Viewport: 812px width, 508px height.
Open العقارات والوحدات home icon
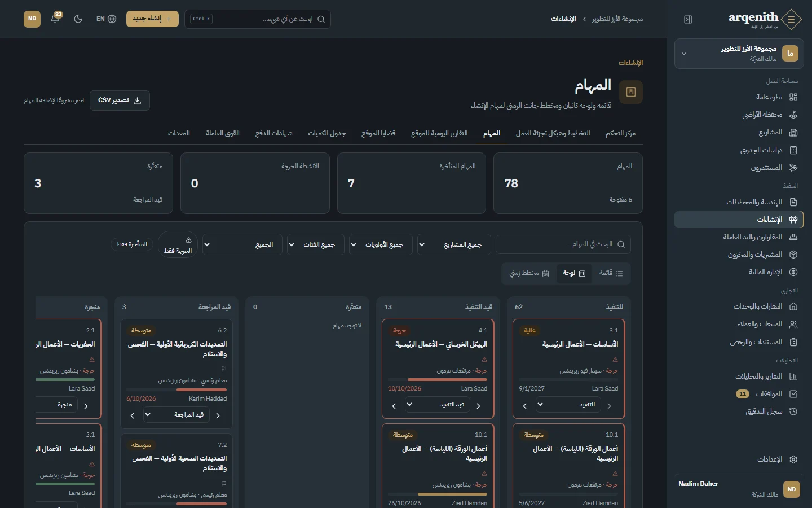tap(793, 306)
